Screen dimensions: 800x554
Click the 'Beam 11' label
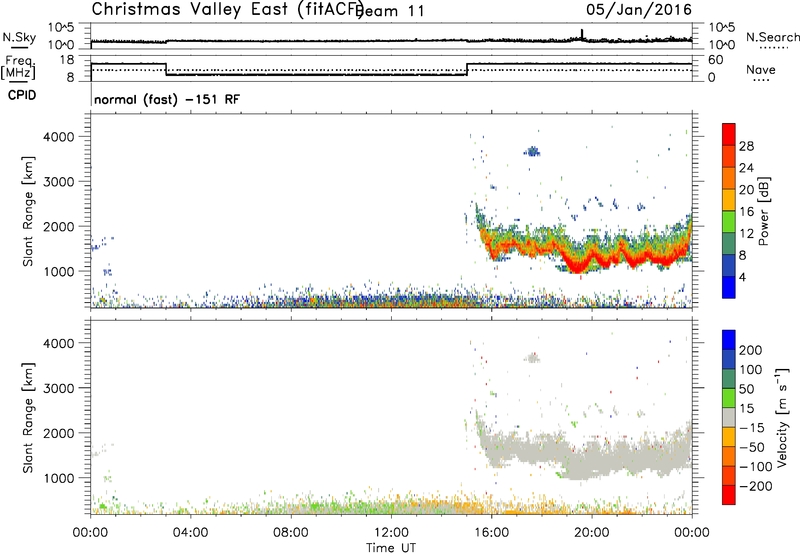click(390, 11)
